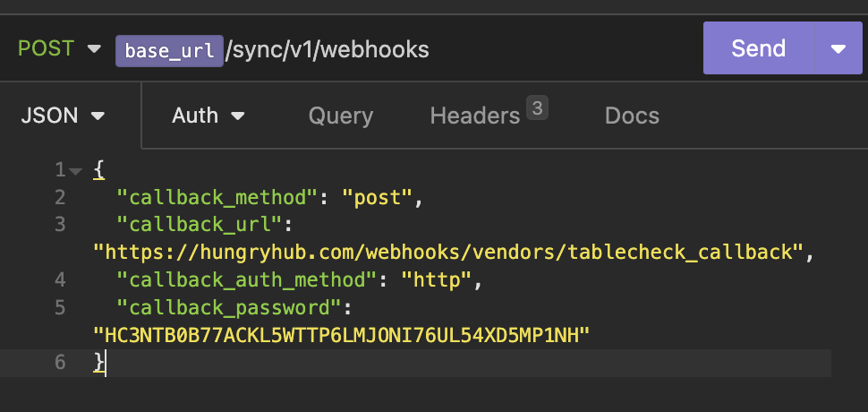
Task: Click the base_url environment variable tag
Action: click(169, 50)
